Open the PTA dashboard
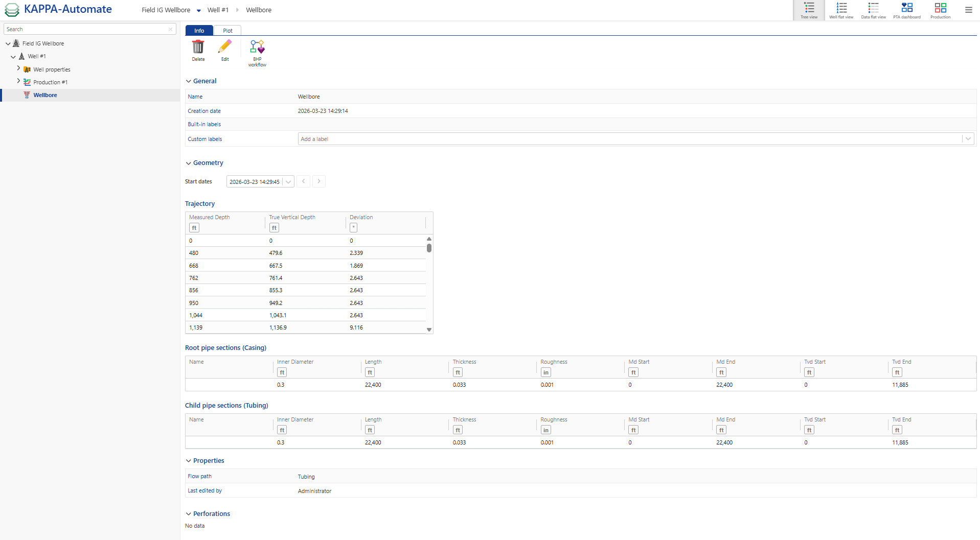Image resolution: width=980 pixels, height=540 pixels. pos(906,10)
